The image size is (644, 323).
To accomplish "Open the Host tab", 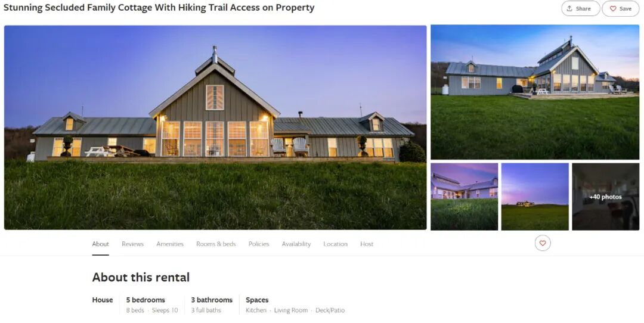I will click(367, 244).
